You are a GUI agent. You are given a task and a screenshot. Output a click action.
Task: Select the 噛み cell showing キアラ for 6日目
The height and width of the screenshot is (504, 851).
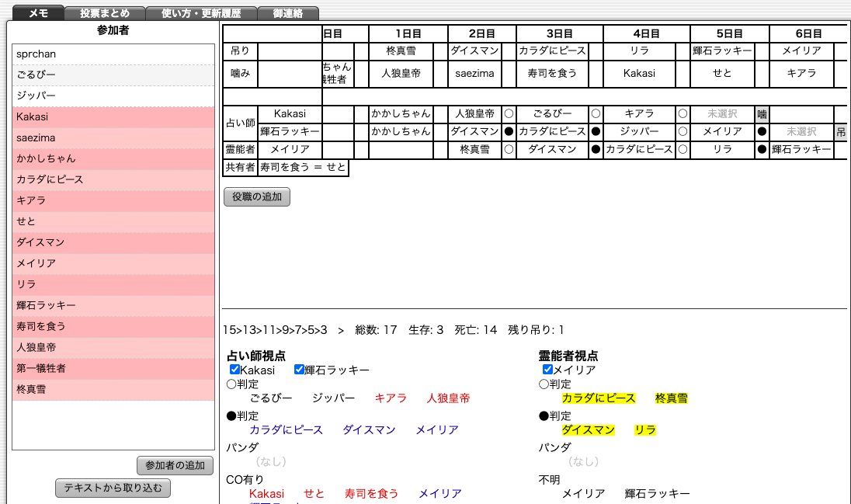[801, 73]
